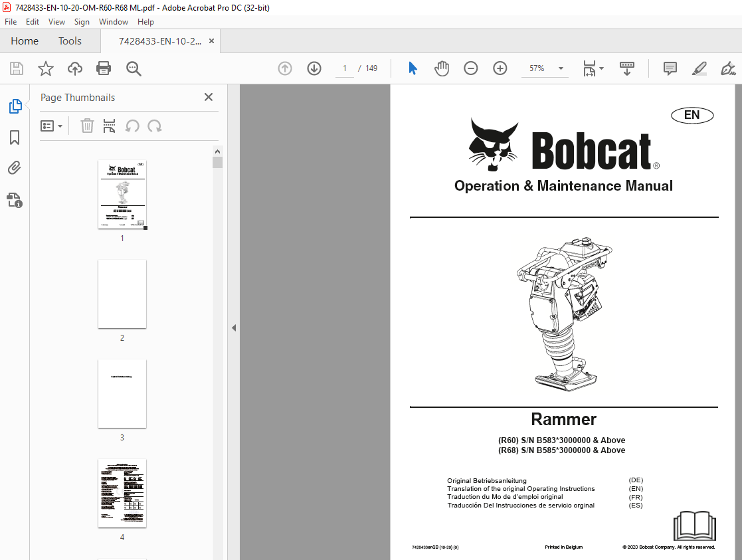The height and width of the screenshot is (560, 742).
Task: Upload file to Document Cloud
Action: [x=75, y=68]
